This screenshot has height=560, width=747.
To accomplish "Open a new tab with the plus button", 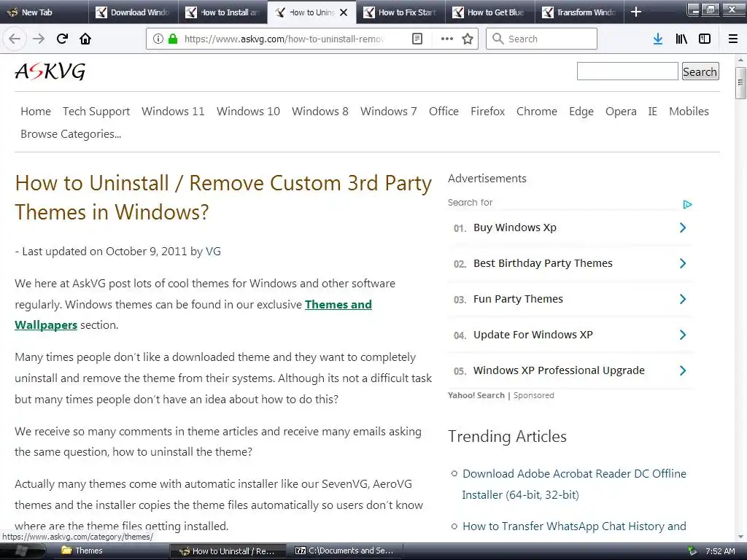I will (x=636, y=12).
